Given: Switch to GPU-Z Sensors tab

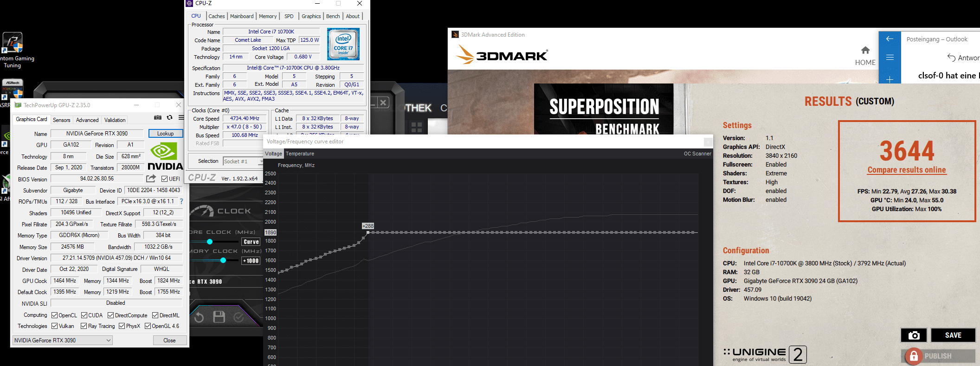Looking at the screenshot, I should click(62, 120).
